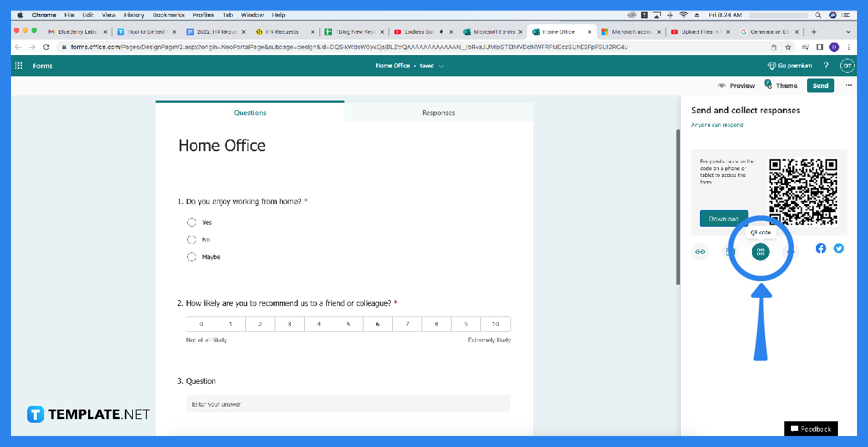Download the QR code

coord(723,219)
